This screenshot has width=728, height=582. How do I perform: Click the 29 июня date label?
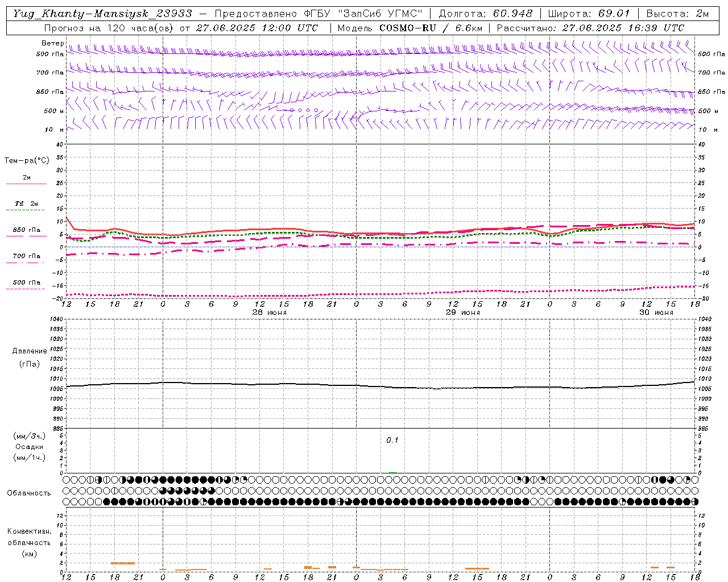tap(463, 313)
